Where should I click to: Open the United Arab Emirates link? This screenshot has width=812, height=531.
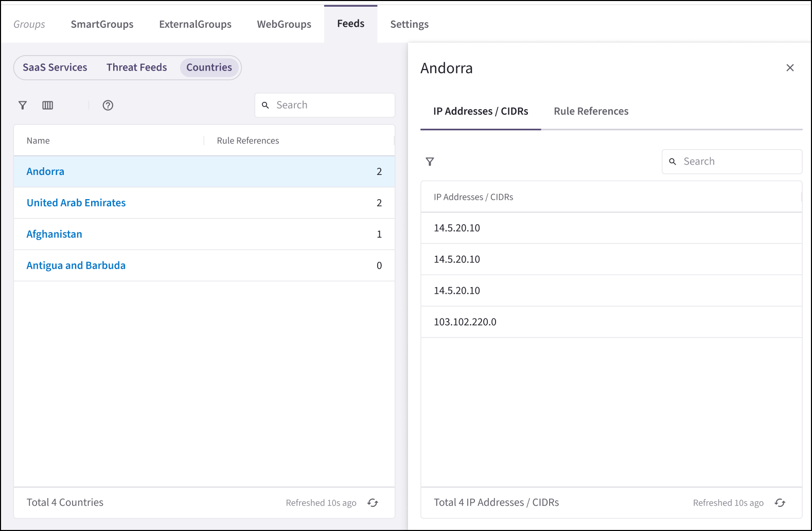click(x=76, y=203)
